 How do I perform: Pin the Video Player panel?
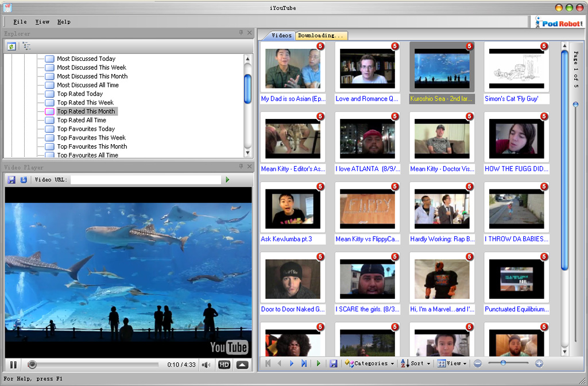coord(241,167)
